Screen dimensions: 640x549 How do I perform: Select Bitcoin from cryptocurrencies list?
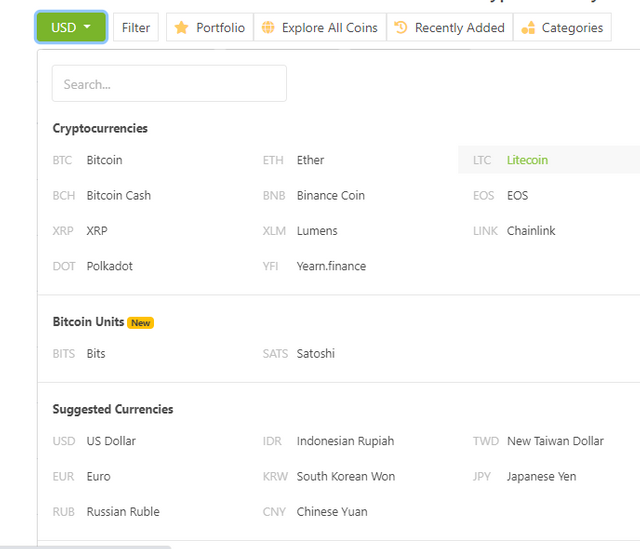tap(104, 160)
